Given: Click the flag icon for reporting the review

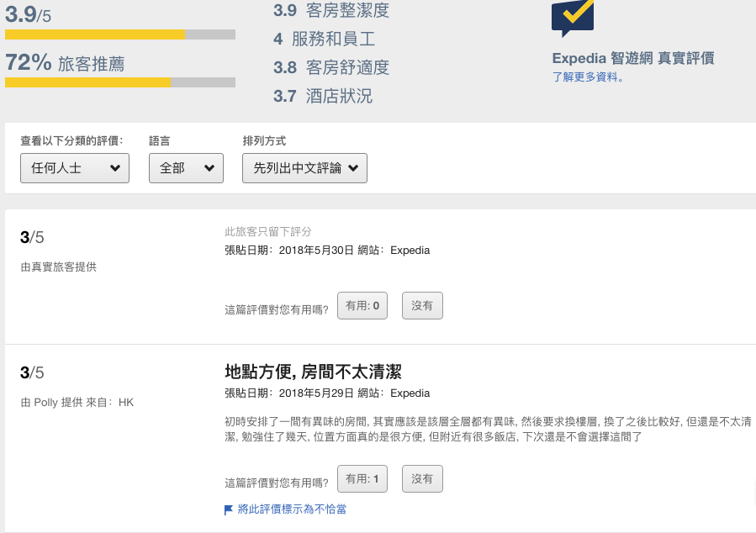Looking at the screenshot, I should 229,509.
